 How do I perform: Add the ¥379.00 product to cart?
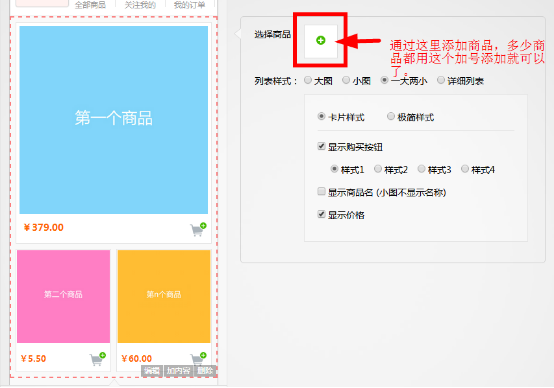click(x=198, y=229)
